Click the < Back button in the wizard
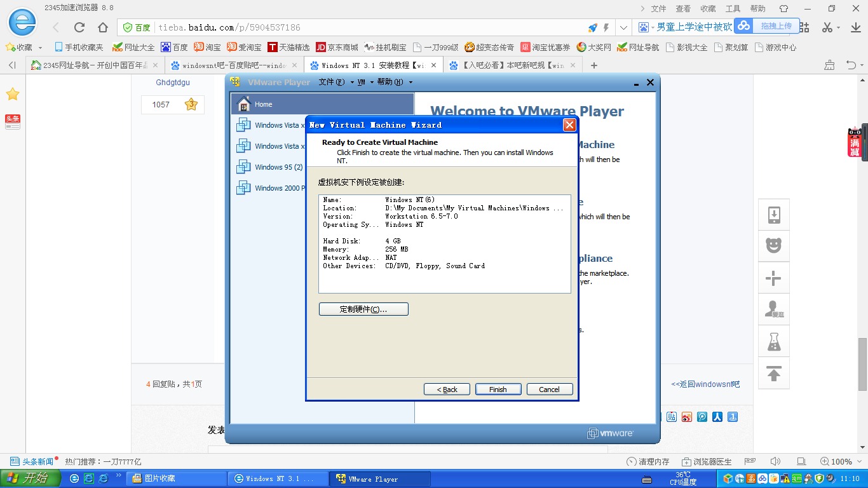 tap(447, 390)
